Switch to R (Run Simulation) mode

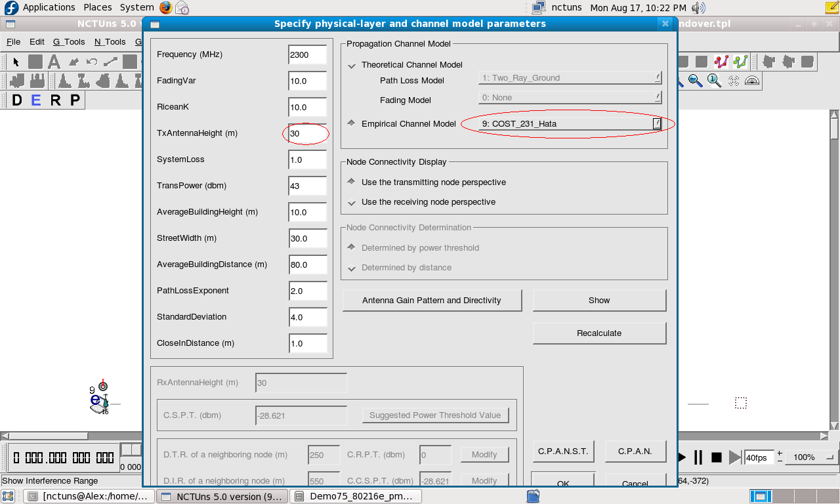click(x=56, y=100)
